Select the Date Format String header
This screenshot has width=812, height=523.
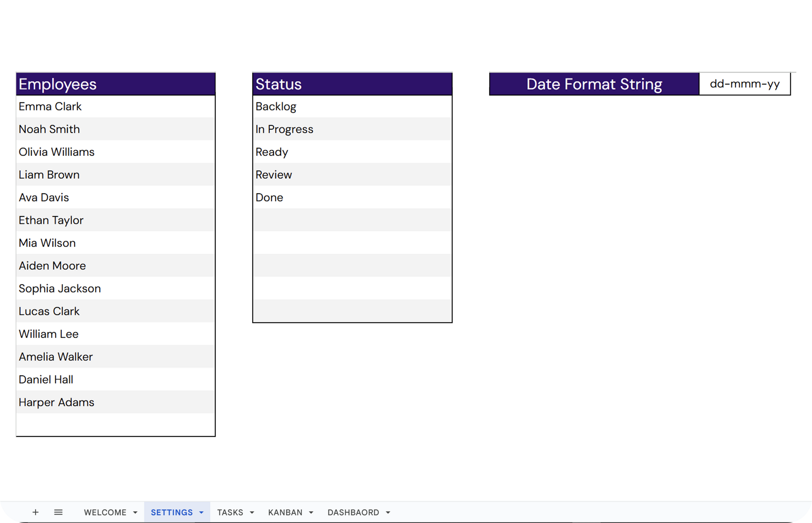tap(594, 84)
